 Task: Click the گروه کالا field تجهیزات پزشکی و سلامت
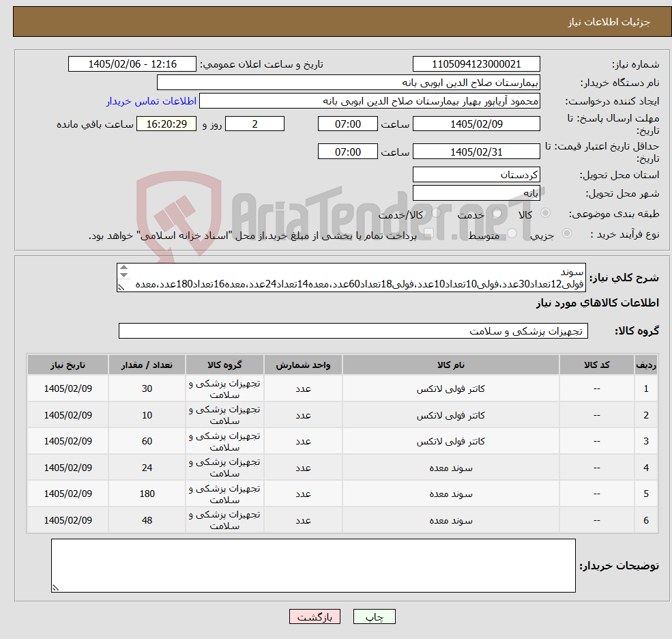click(x=353, y=331)
